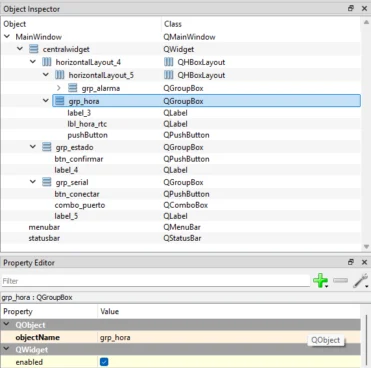Click the objectName value grp_hora
Image resolution: width=371 pixels, height=368 pixels.
229,337
